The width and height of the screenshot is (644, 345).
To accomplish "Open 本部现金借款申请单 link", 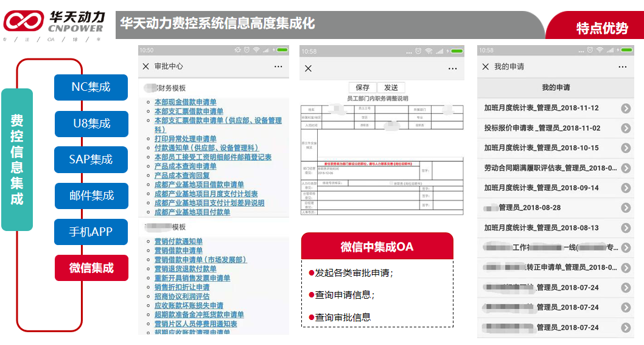I will 185,102.
